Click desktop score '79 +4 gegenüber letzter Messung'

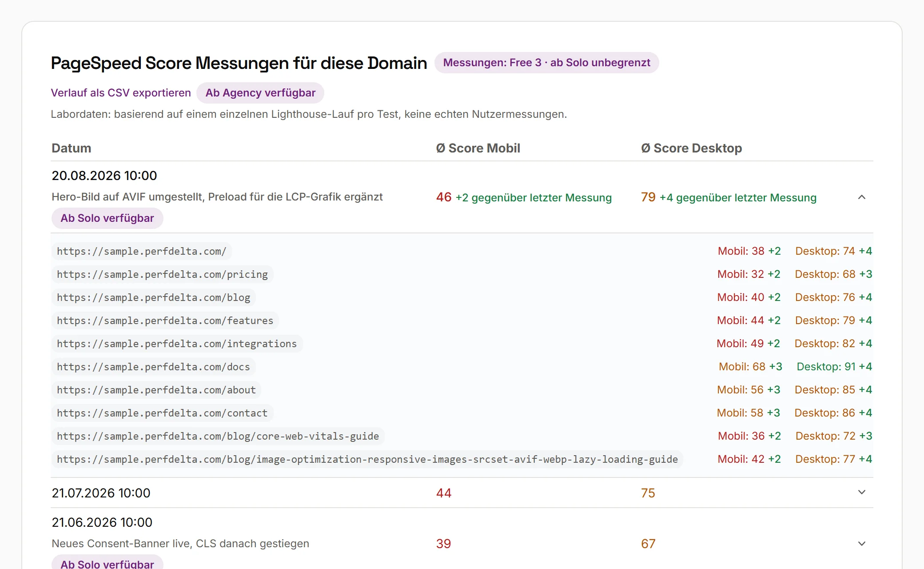pos(729,197)
